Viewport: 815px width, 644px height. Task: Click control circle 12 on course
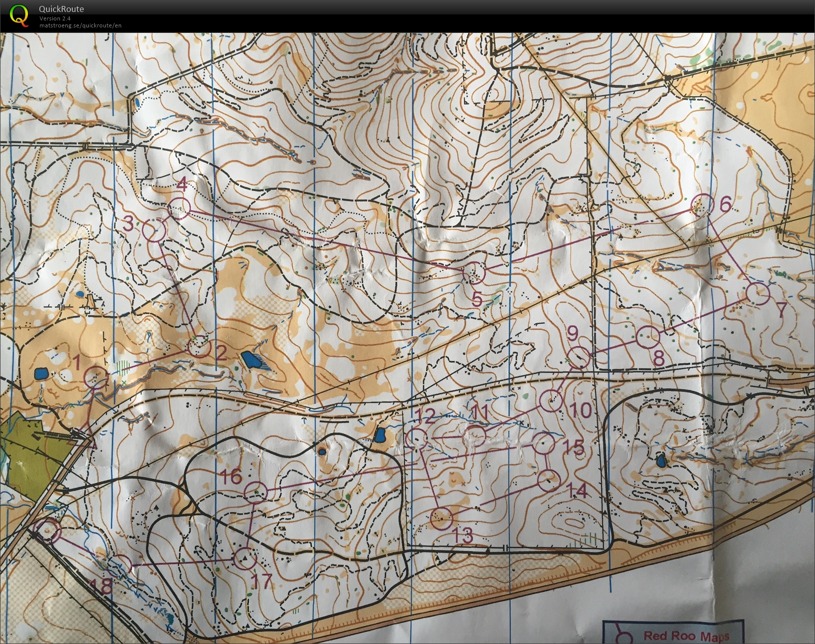[416, 439]
